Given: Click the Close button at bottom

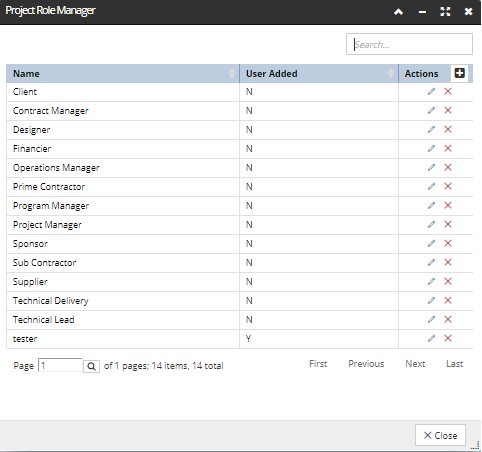Looking at the screenshot, I should pos(440,435).
